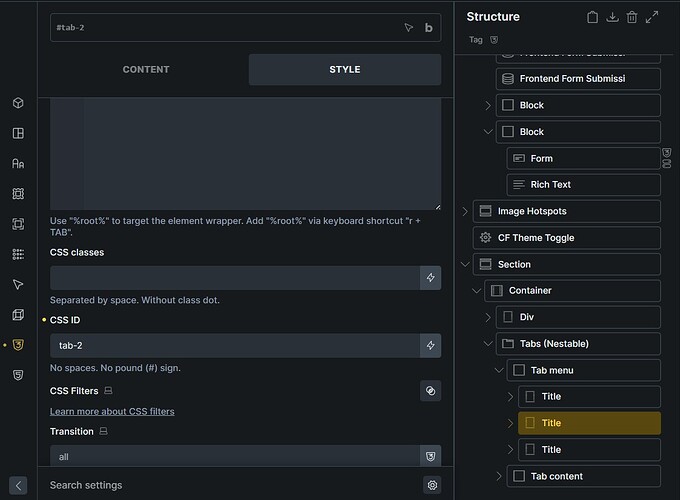Viewport: 680px width, 500px height.
Task: Click the gear icon beside Search settings
Action: point(432,485)
